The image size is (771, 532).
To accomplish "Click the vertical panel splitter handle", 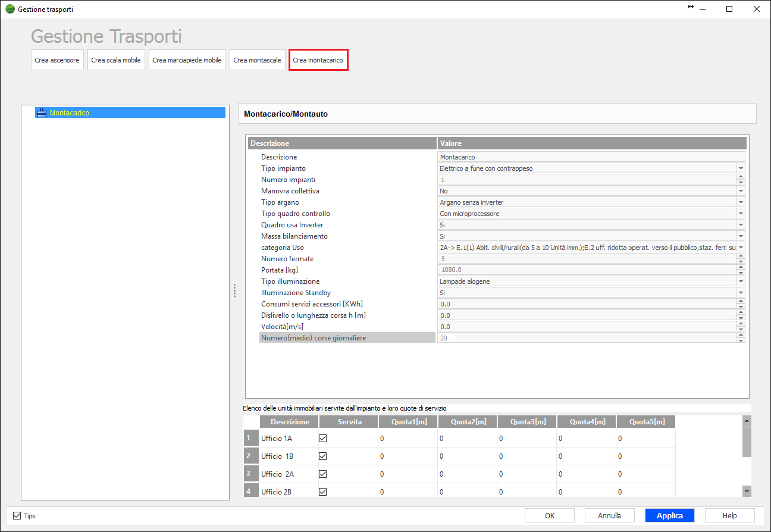I will click(234, 290).
